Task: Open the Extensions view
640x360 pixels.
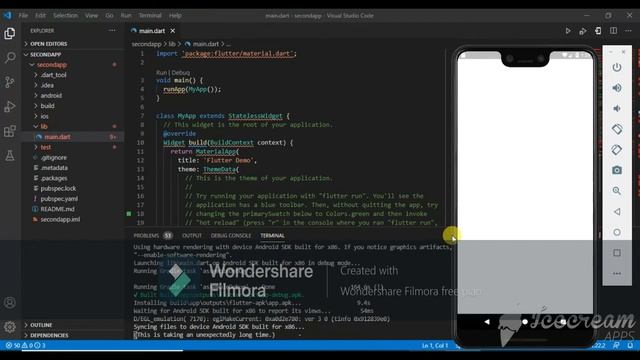Action: [10, 131]
